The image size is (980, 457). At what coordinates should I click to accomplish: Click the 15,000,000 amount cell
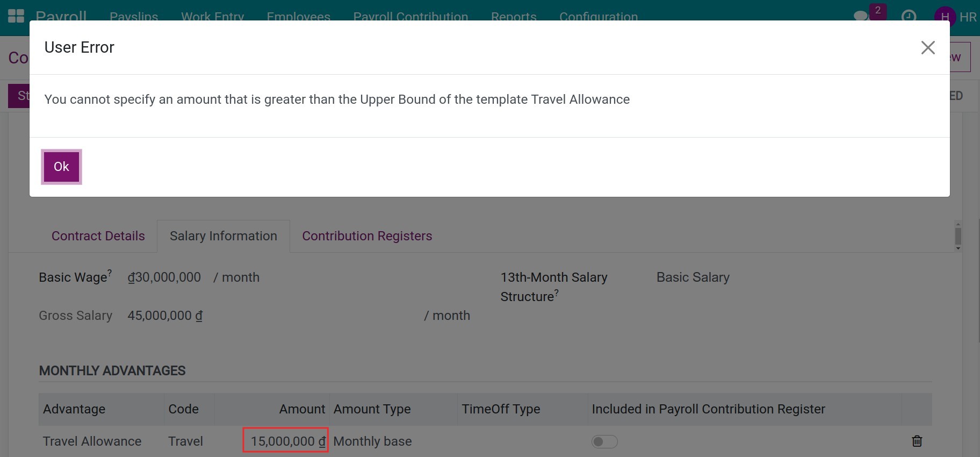[285, 441]
